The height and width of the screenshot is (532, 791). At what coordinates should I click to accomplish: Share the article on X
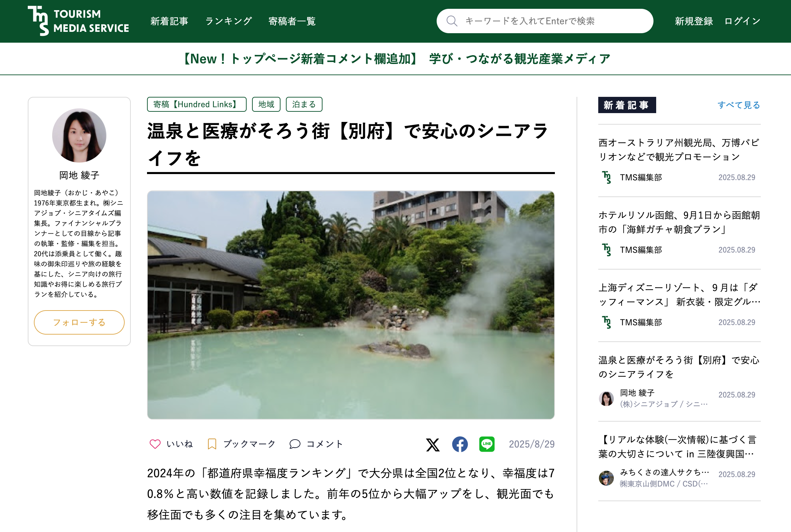[x=433, y=445]
